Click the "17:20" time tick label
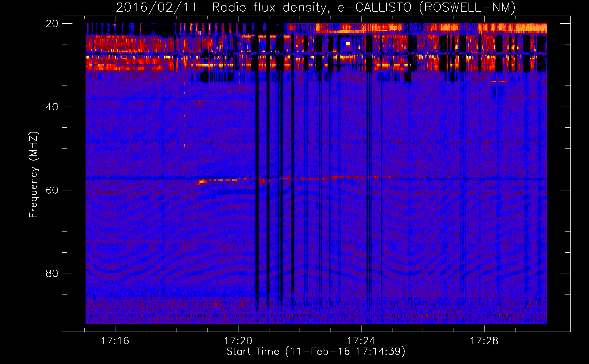 tap(238, 341)
